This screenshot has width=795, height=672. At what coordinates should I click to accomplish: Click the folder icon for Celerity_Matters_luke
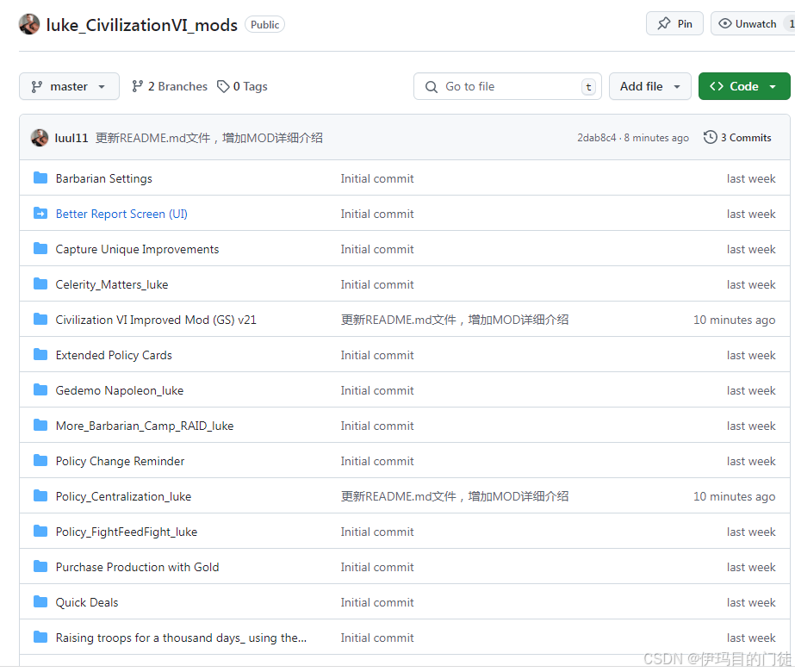tap(40, 284)
